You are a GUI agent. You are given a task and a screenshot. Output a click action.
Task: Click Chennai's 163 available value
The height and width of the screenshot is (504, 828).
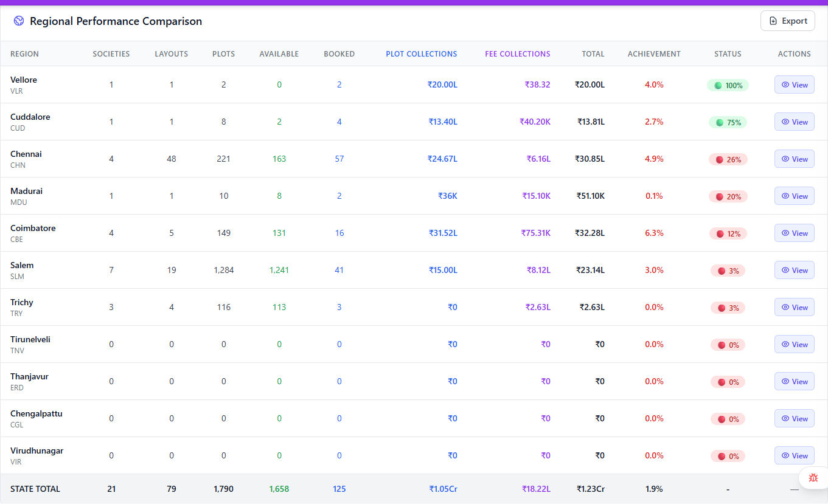coord(279,159)
